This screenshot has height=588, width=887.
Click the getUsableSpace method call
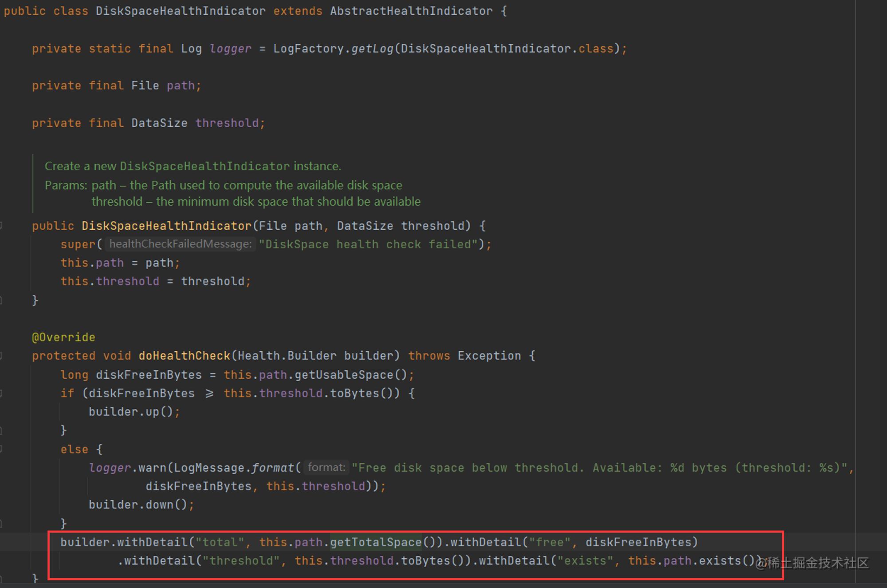(x=344, y=375)
